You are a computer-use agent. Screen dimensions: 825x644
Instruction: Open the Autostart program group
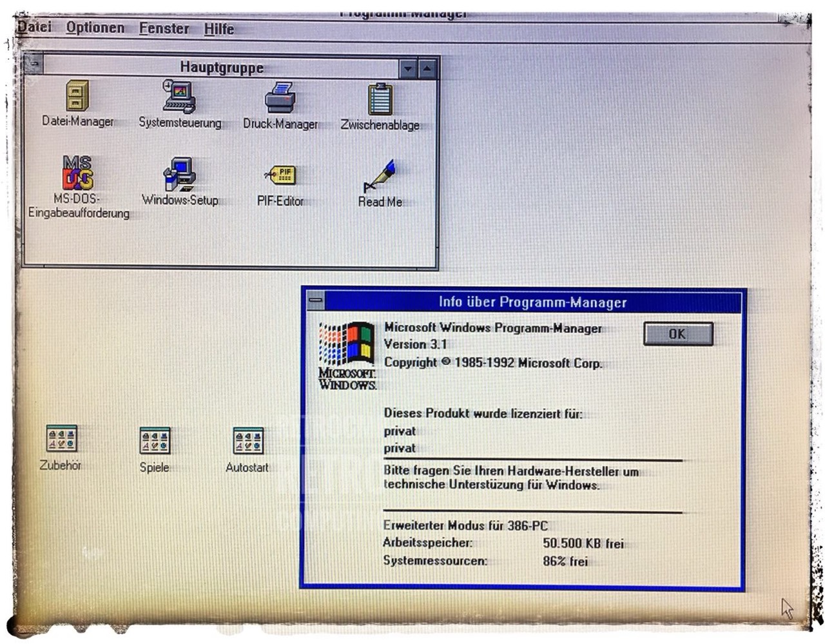tap(249, 440)
